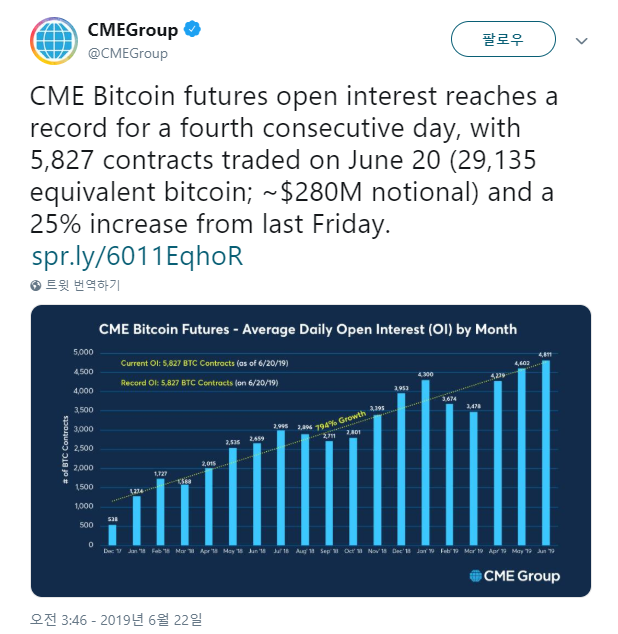This screenshot has width=618, height=634.
Task: Click the Record OI text in chart
Action: [x=199, y=383]
